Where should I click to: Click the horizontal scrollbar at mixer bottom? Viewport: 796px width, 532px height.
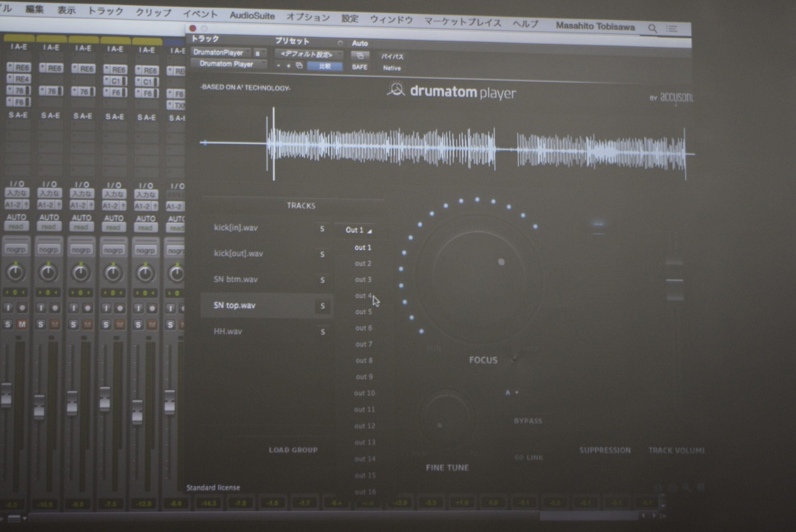pyautogui.click(x=589, y=516)
